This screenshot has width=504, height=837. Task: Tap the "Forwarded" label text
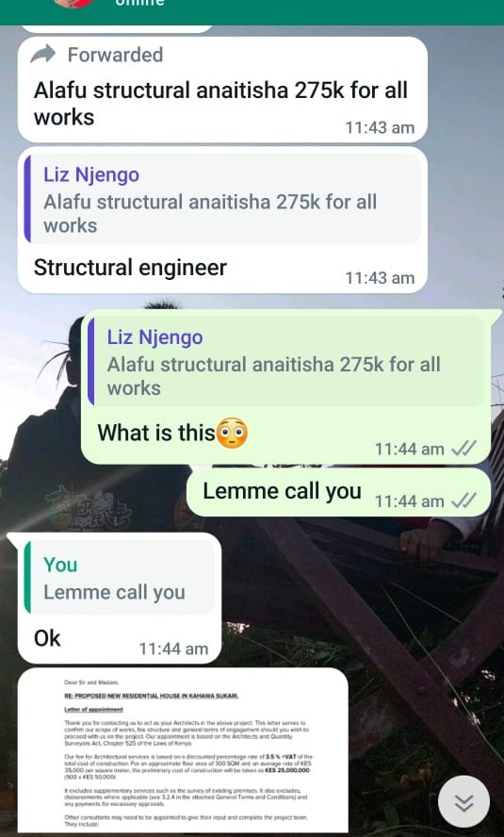click(115, 55)
